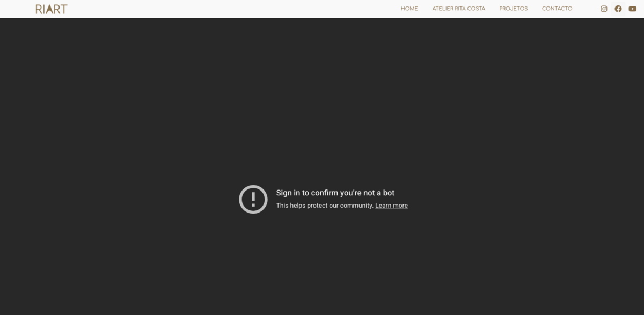Follow the Learn more link
The width and height of the screenshot is (644, 315).
(391, 206)
